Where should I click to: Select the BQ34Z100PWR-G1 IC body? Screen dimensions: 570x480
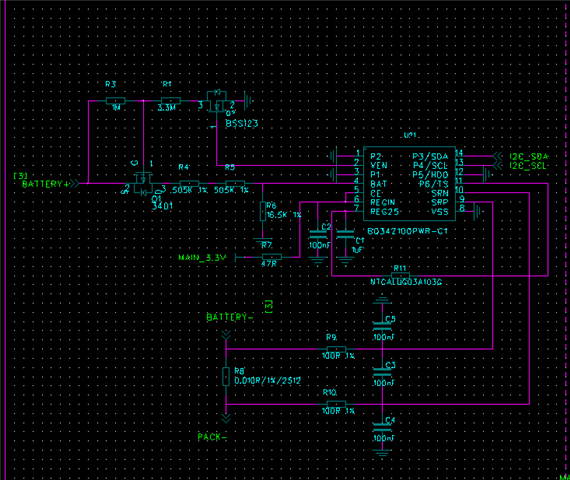click(x=409, y=183)
